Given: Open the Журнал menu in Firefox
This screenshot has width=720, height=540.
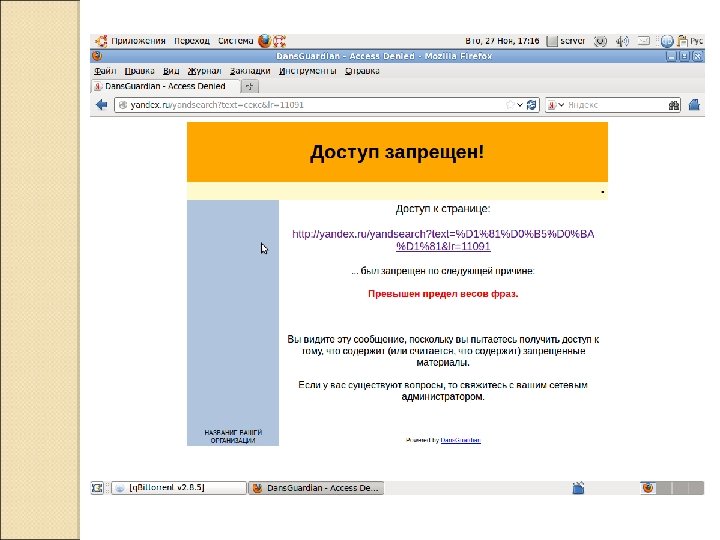Looking at the screenshot, I should click(x=204, y=71).
